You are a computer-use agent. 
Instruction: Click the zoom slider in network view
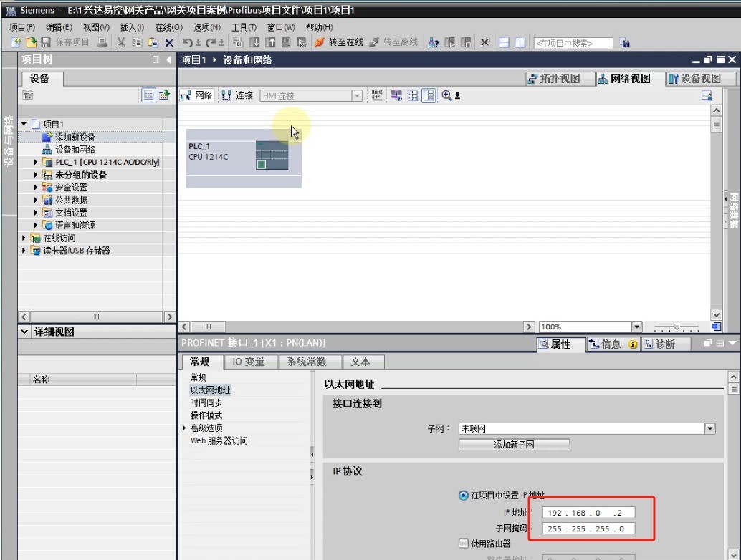(x=676, y=327)
